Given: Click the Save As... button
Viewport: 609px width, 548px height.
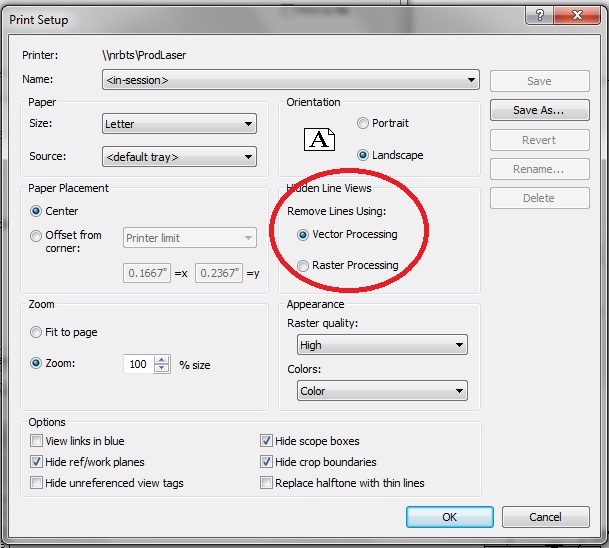Looking at the screenshot, I should (539, 110).
